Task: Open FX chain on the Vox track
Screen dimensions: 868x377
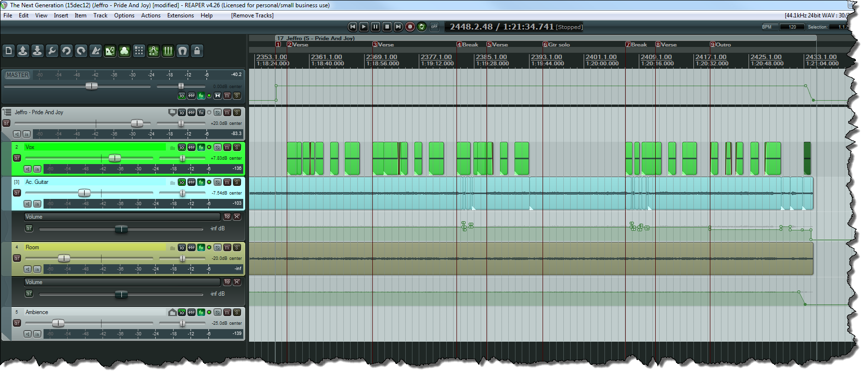Action: (x=201, y=147)
